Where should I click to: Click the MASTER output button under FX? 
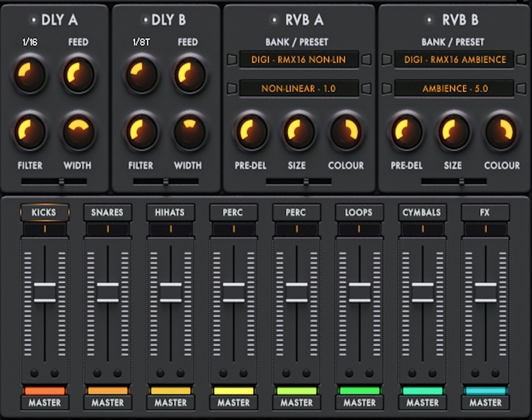click(x=485, y=403)
